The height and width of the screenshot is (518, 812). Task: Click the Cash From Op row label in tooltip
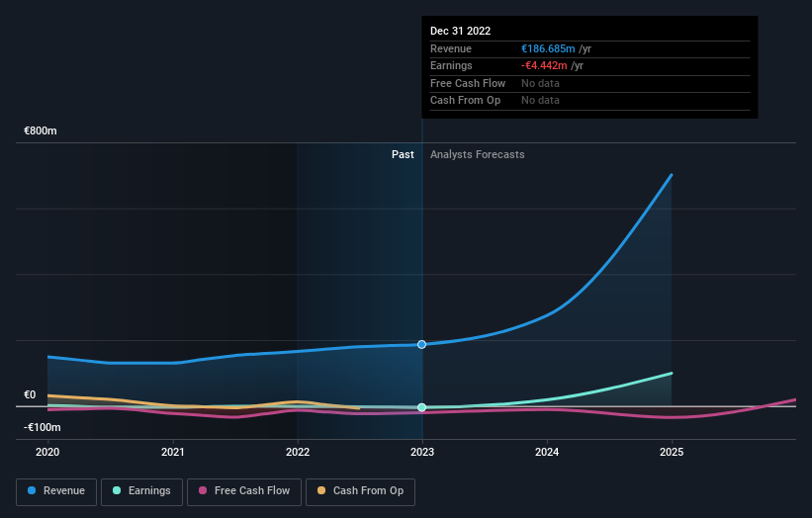click(x=465, y=101)
